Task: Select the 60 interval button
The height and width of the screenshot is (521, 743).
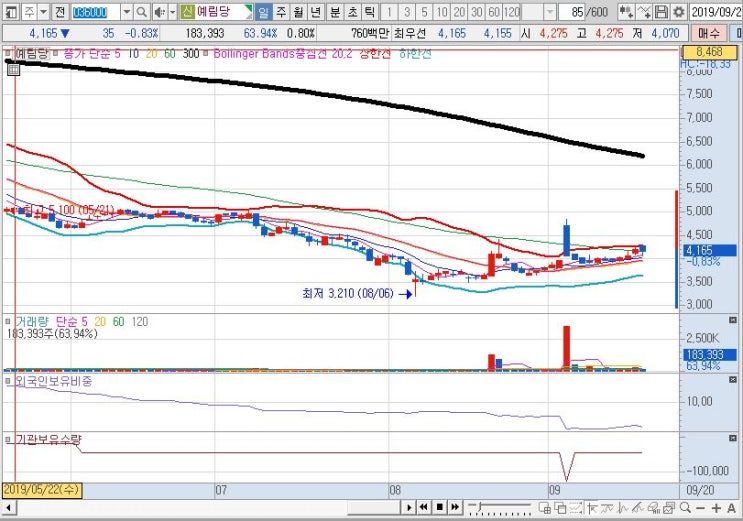Action: (x=494, y=12)
